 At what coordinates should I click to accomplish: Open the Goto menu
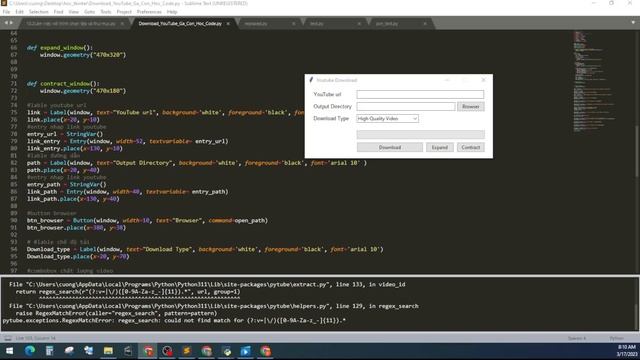(89, 12)
